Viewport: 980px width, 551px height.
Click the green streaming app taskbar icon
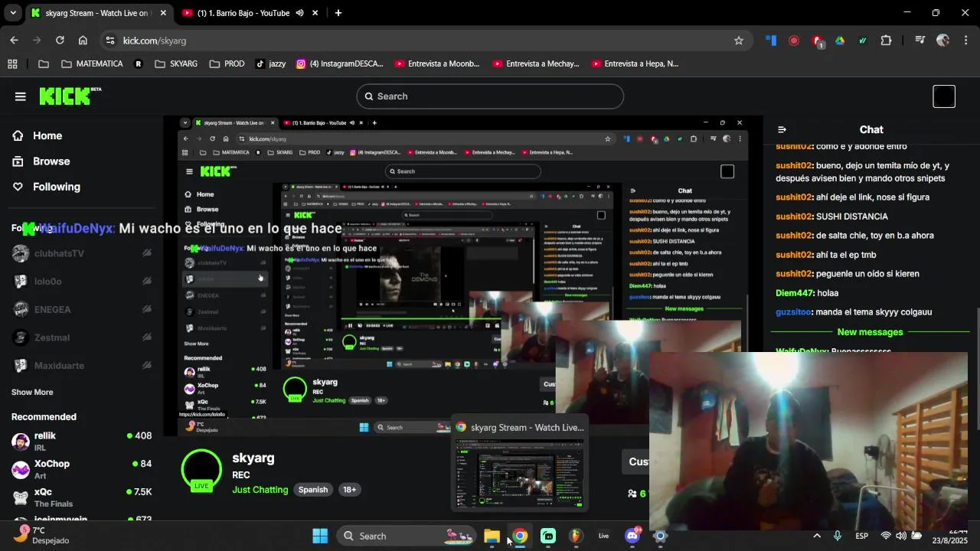(x=548, y=536)
